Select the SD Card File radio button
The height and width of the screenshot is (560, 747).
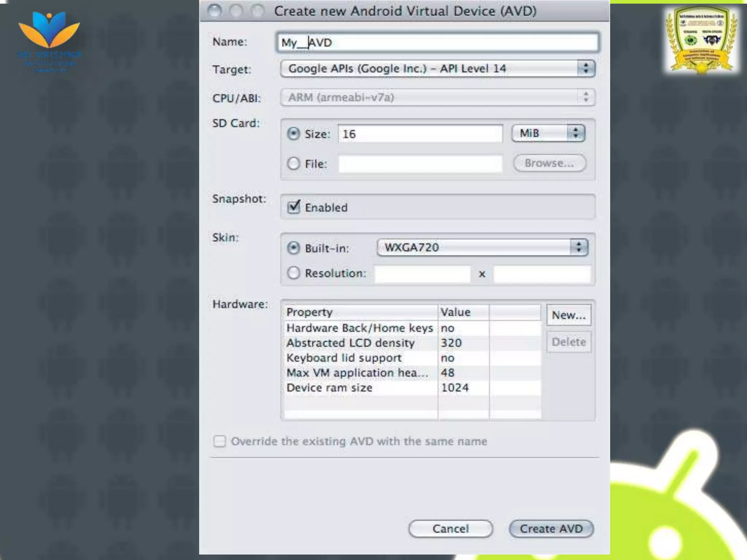coord(293,164)
